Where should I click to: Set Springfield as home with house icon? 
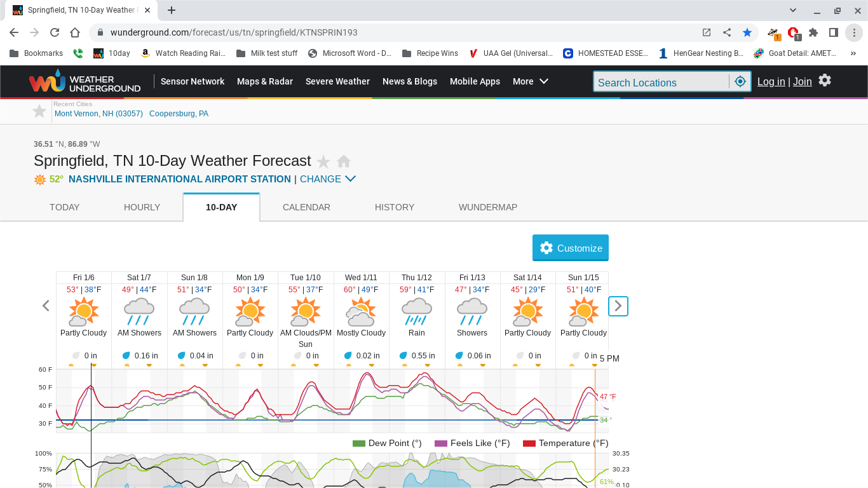click(x=344, y=161)
